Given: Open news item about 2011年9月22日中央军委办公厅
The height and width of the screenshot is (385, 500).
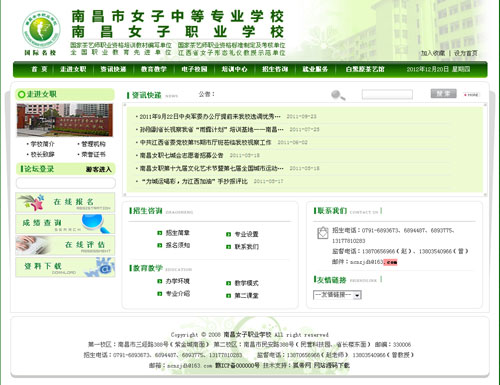Looking at the screenshot, I should tap(210, 116).
